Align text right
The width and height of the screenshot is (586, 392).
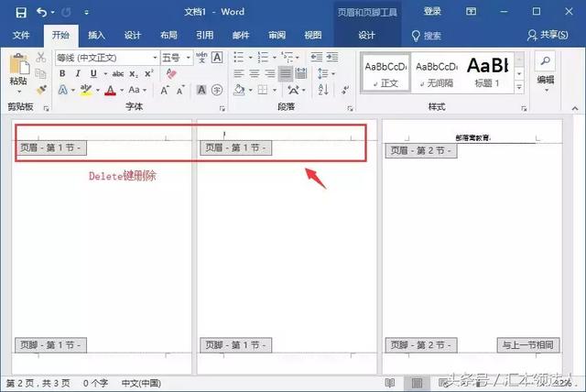coord(270,73)
